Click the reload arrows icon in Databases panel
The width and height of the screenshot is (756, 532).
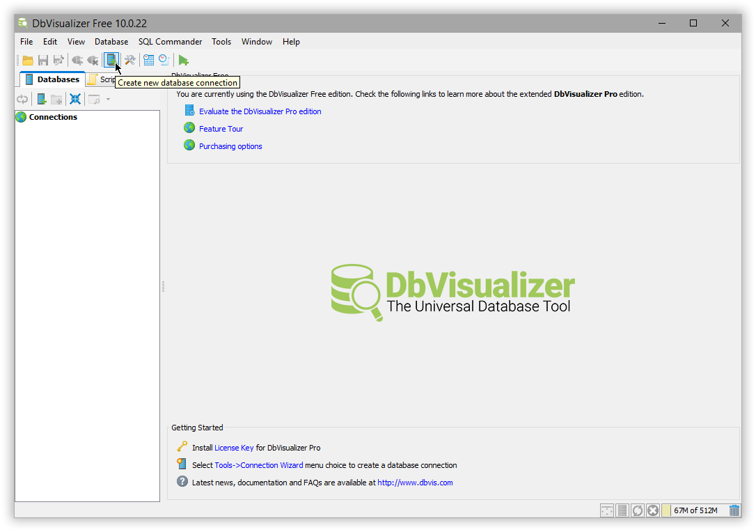click(22, 100)
